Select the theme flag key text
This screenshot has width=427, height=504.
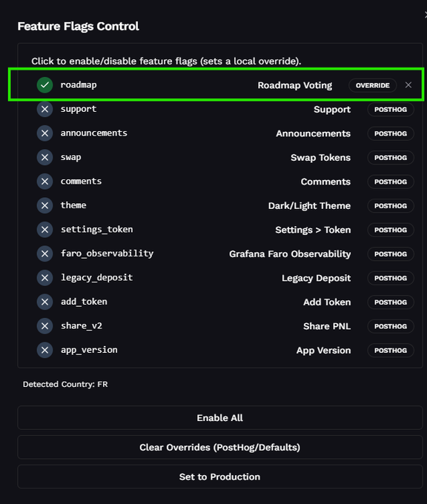pyautogui.click(x=73, y=205)
